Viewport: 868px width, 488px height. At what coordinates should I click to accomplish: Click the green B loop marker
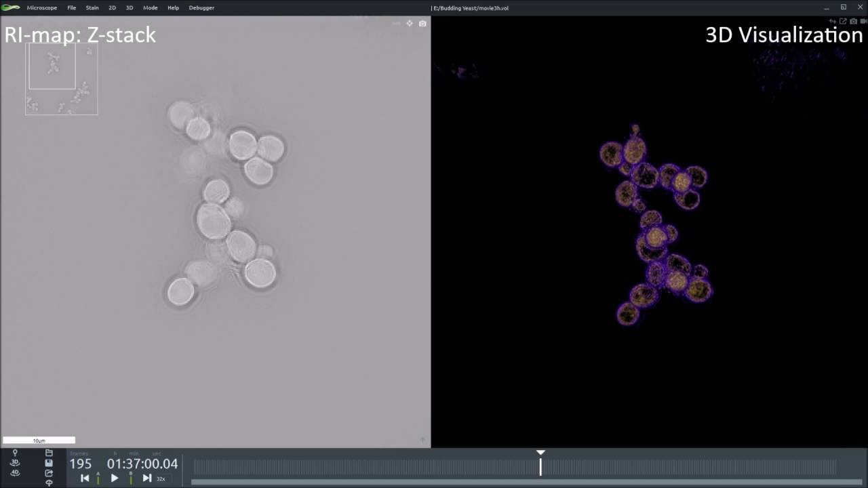click(131, 478)
